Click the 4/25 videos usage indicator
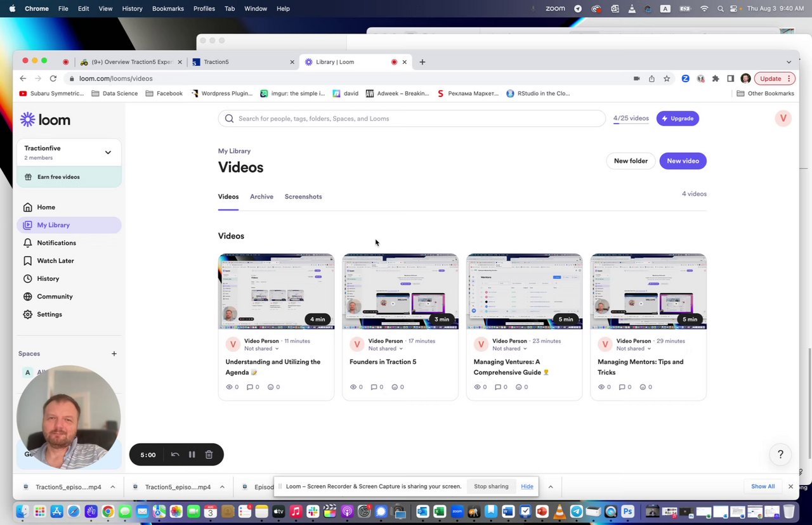812x525 pixels. click(x=631, y=119)
